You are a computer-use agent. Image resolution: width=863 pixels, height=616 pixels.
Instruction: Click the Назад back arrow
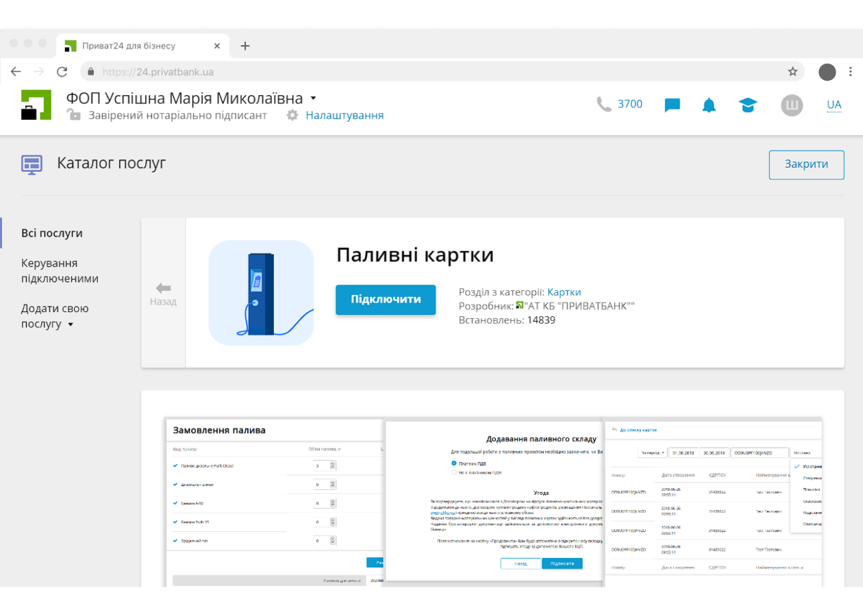163,294
